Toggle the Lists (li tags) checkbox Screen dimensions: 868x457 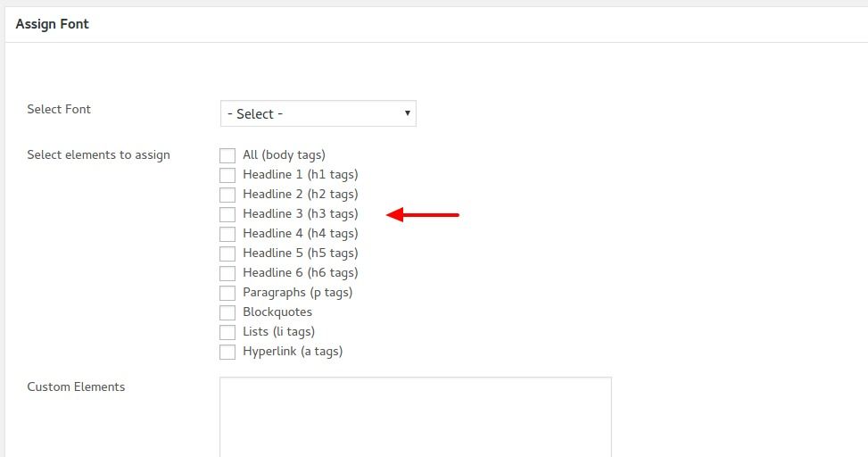pyautogui.click(x=227, y=332)
